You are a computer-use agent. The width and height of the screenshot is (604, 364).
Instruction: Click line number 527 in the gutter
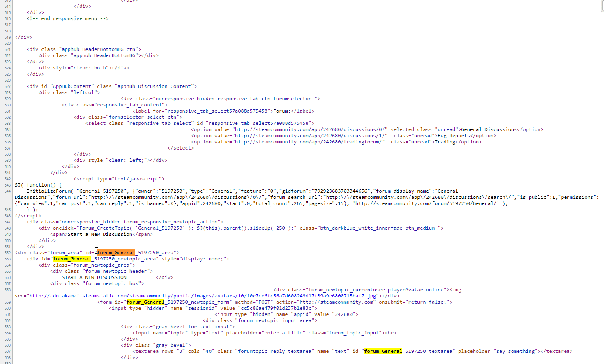click(x=7, y=86)
